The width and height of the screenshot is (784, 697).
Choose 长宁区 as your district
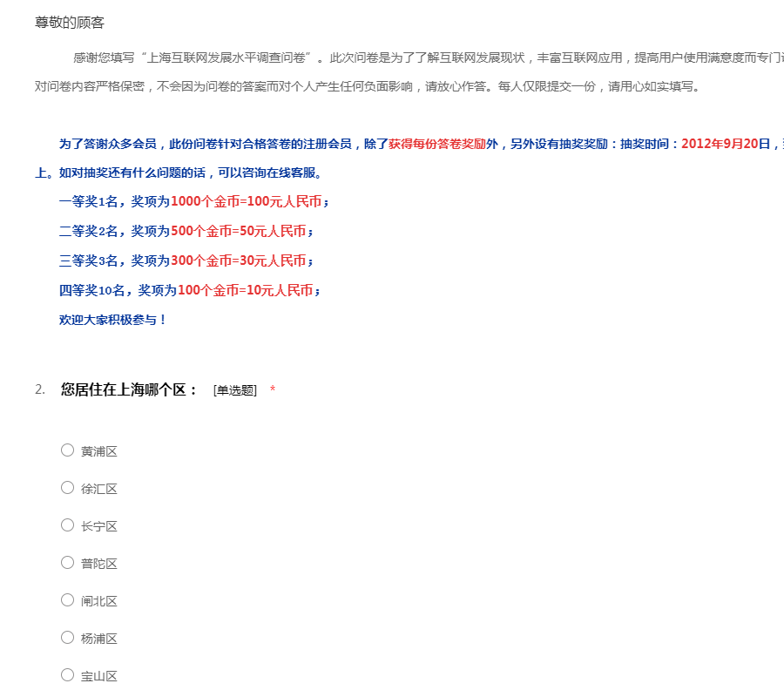click(67, 525)
